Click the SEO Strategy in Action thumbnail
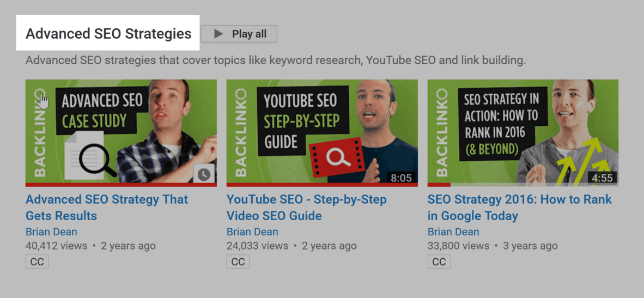The height and width of the screenshot is (298, 644). (x=523, y=133)
